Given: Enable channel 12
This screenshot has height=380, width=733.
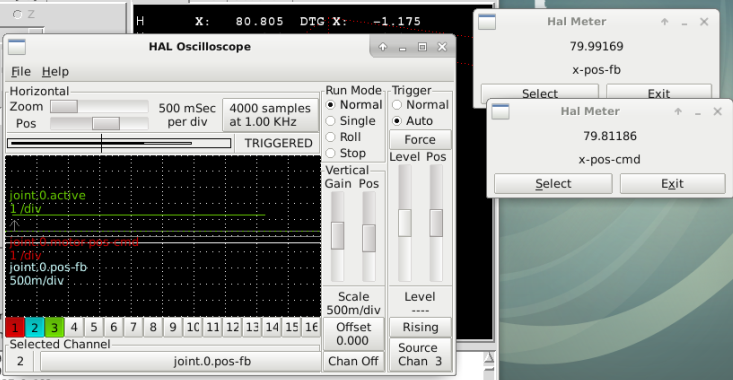Looking at the screenshot, I should 232,327.
